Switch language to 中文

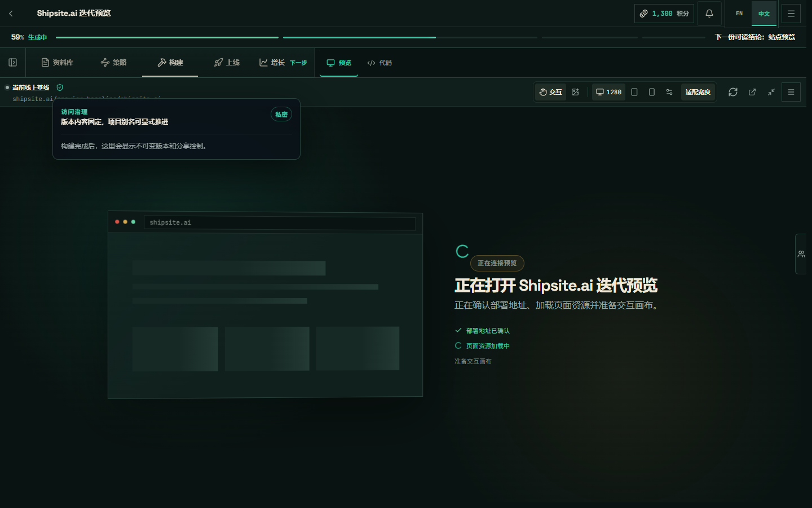[x=764, y=14]
